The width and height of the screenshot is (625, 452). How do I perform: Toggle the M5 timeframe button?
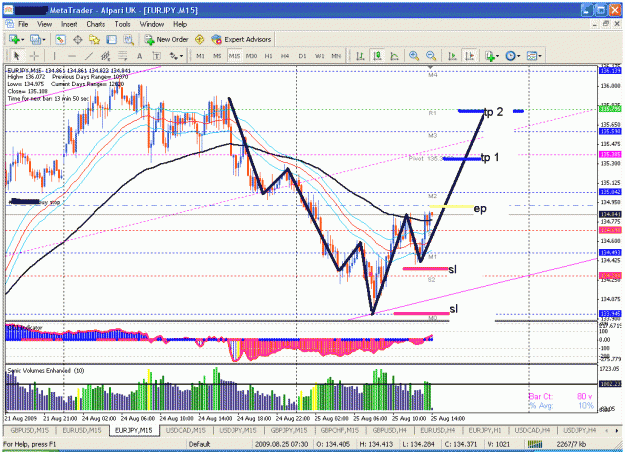[217, 56]
